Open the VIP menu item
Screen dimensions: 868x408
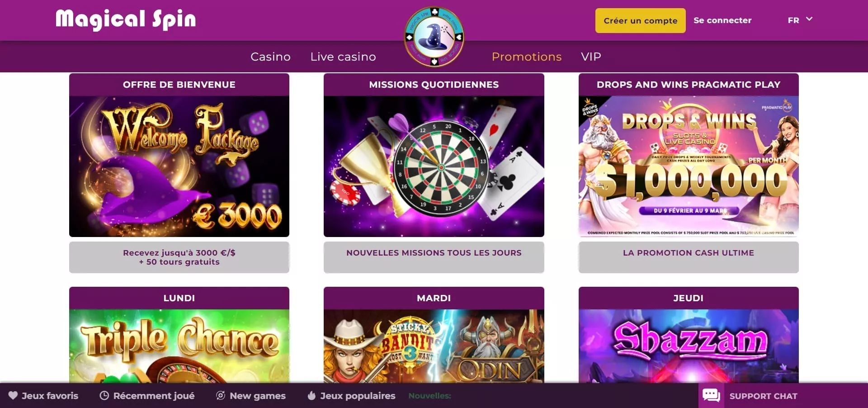(591, 57)
